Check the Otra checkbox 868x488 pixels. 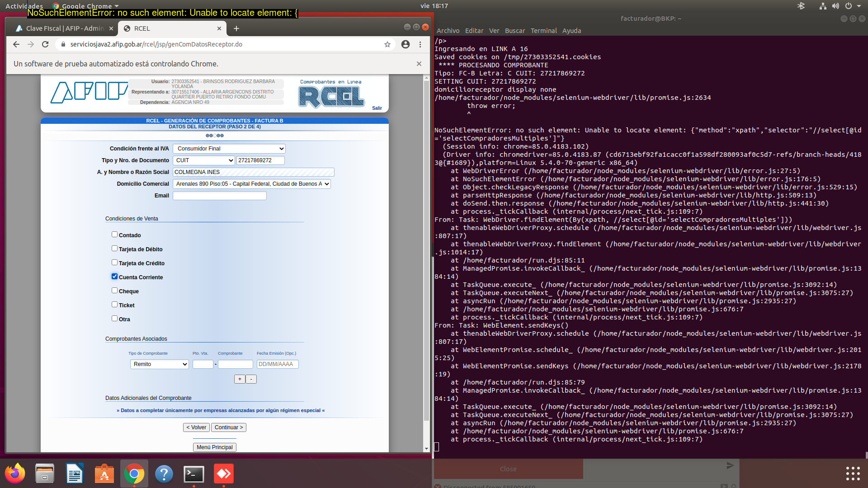pyautogui.click(x=114, y=319)
